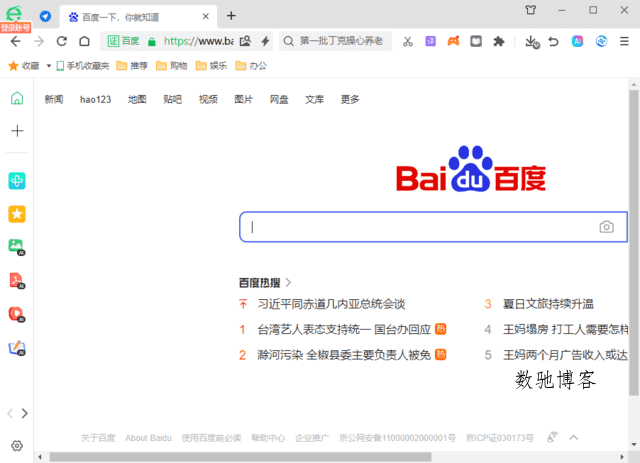Screen dimensions: 640x463
Task: Open the AI writing sidebar icon
Action: pyautogui.click(x=17, y=348)
